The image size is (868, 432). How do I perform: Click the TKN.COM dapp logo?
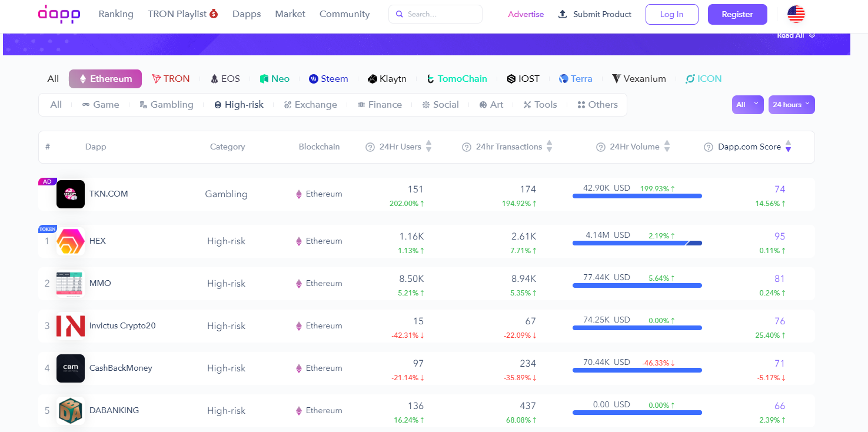tap(71, 194)
